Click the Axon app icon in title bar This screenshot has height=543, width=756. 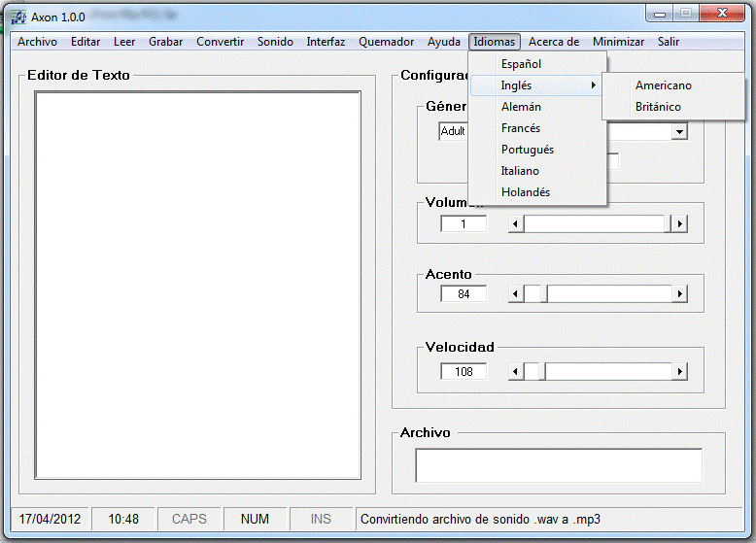(x=17, y=17)
